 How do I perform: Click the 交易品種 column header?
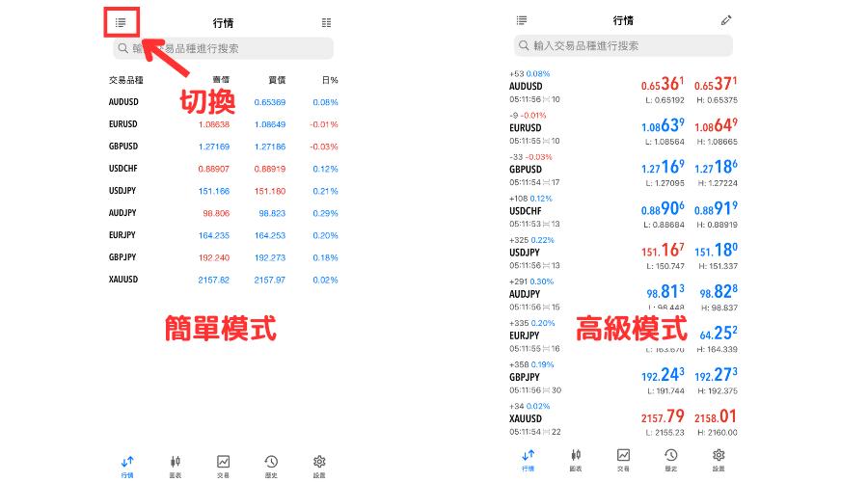pos(126,80)
